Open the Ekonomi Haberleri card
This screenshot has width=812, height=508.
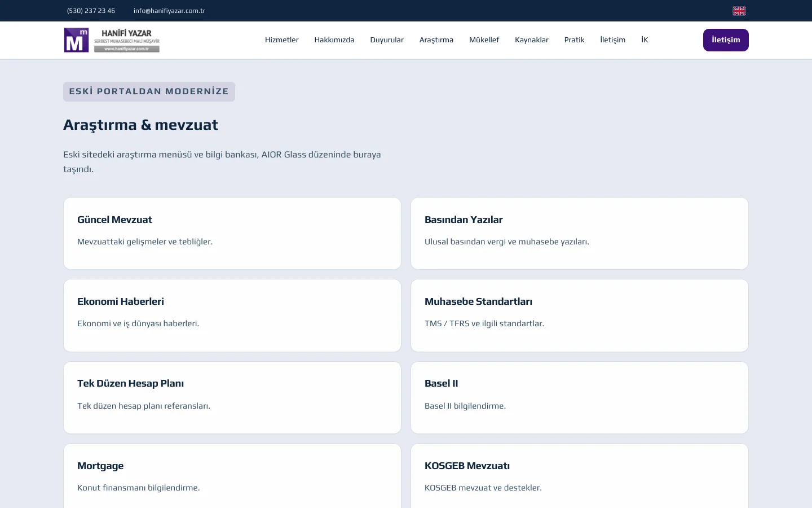point(232,316)
